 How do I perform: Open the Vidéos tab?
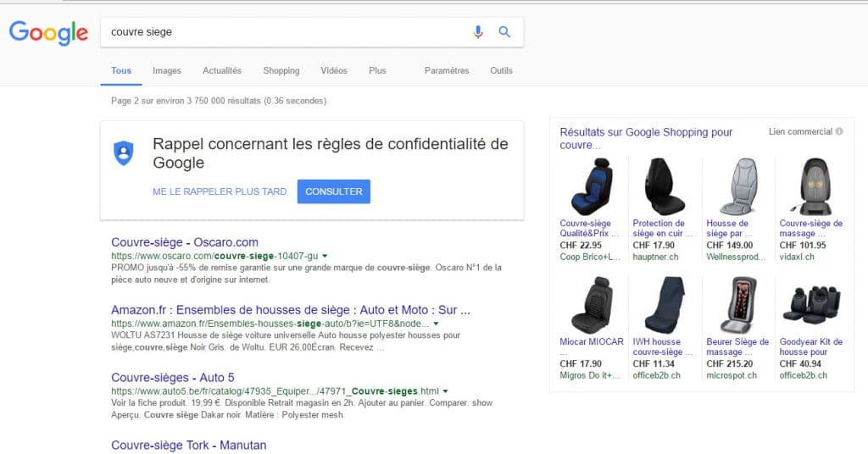point(334,71)
